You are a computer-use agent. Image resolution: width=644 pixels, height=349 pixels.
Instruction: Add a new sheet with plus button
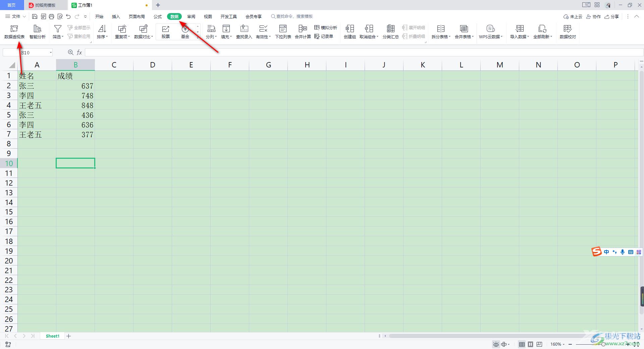coord(68,336)
